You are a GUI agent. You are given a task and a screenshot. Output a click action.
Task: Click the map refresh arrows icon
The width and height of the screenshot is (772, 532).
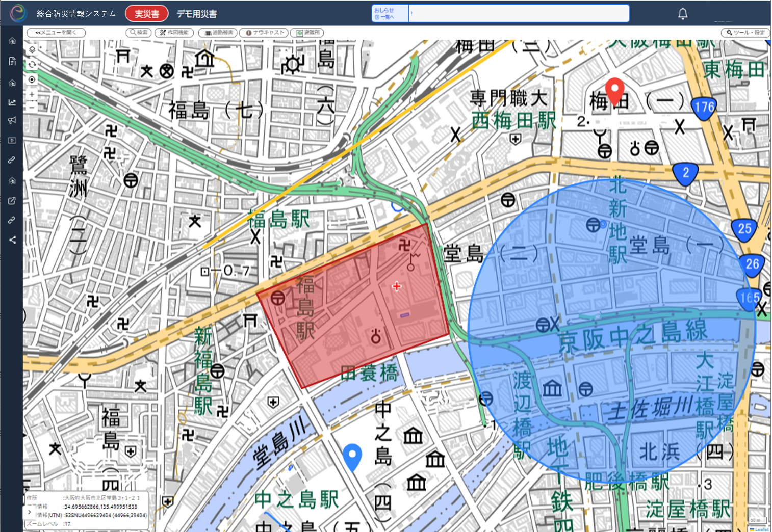point(32,65)
